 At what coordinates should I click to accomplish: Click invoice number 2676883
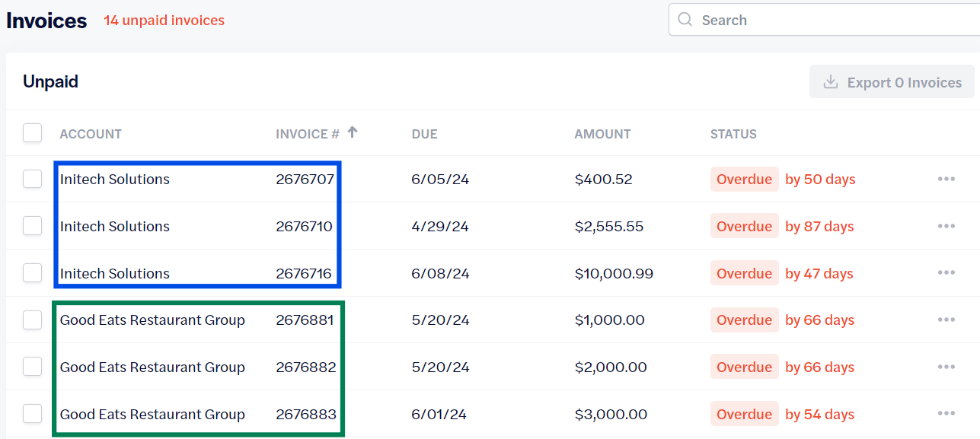pos(305,415)
